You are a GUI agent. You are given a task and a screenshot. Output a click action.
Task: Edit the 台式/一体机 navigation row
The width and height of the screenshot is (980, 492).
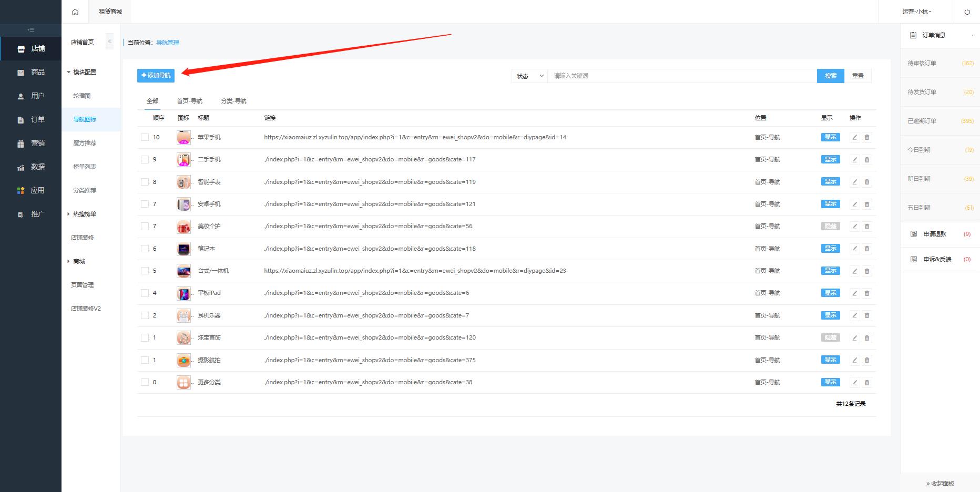click(855, 271)
